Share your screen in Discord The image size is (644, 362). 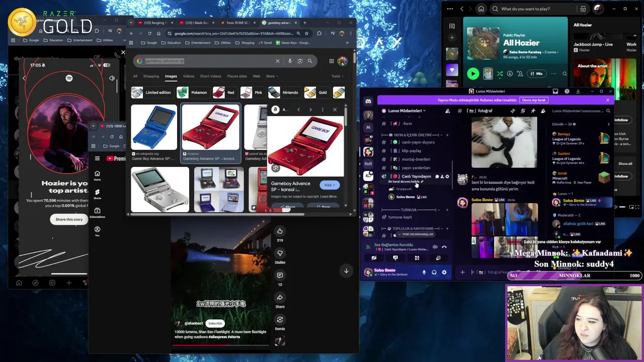(395, 258)
